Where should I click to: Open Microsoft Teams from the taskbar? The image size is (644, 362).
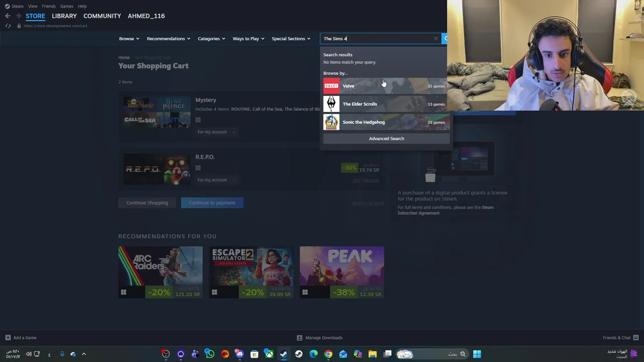(x=195, y=354)
